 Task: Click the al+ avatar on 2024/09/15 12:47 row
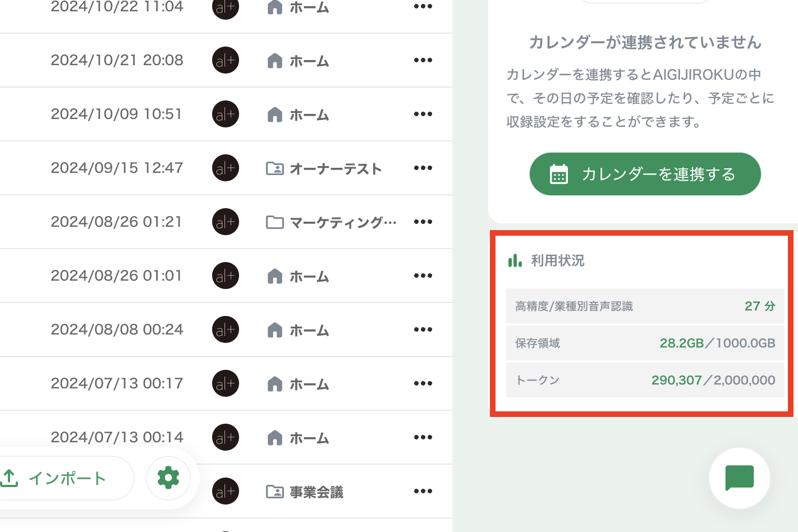226,168
